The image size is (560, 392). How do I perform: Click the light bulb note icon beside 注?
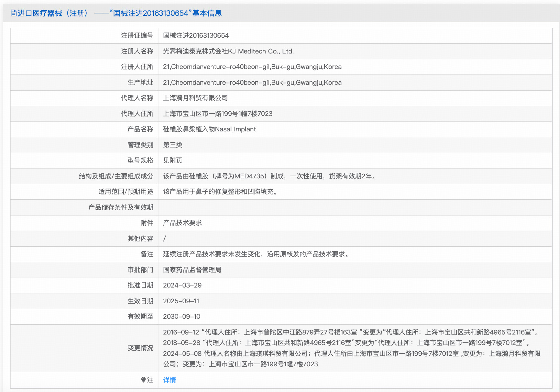[144, 380]
